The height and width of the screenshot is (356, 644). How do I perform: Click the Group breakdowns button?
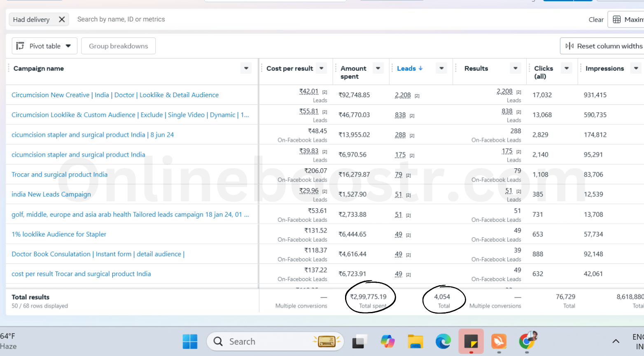(118, 46)
